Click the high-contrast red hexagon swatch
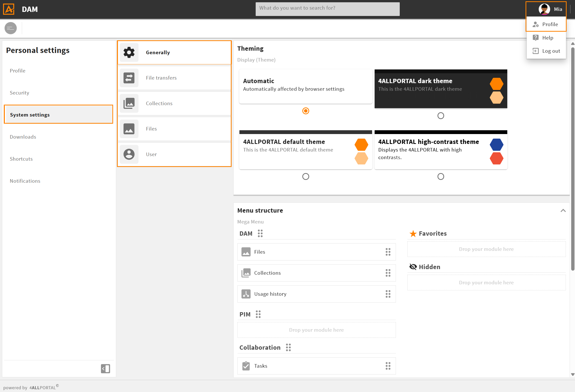This screenshot has height=392, width=575. pyautogui.click(x=496, y=158)
